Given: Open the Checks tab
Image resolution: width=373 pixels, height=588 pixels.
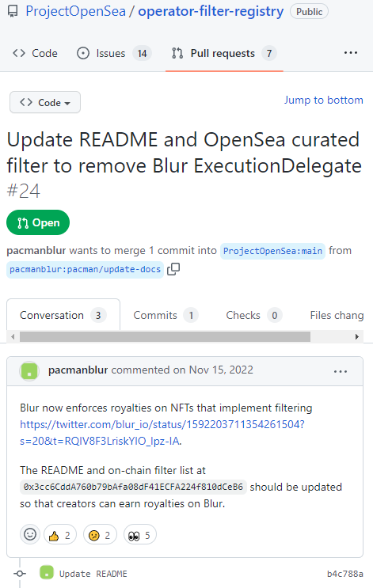Looking at the screenshot, I should point(253,316).
